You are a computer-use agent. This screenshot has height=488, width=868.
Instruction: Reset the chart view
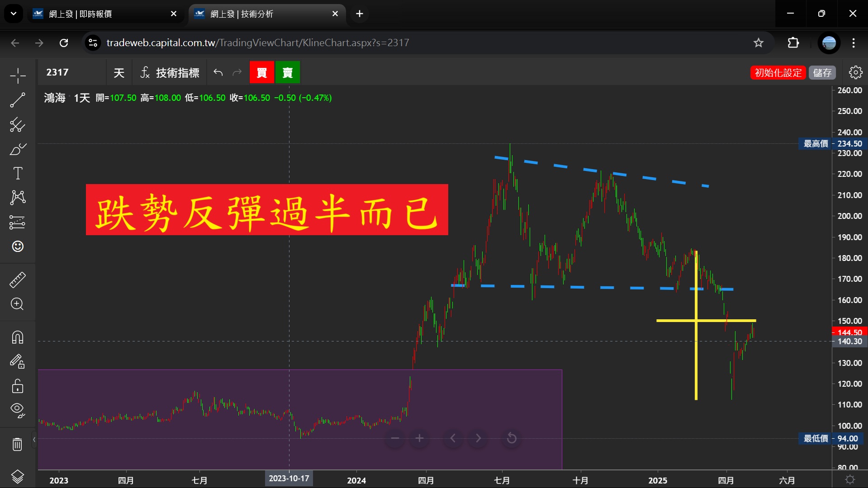click(x=512, y=438)
